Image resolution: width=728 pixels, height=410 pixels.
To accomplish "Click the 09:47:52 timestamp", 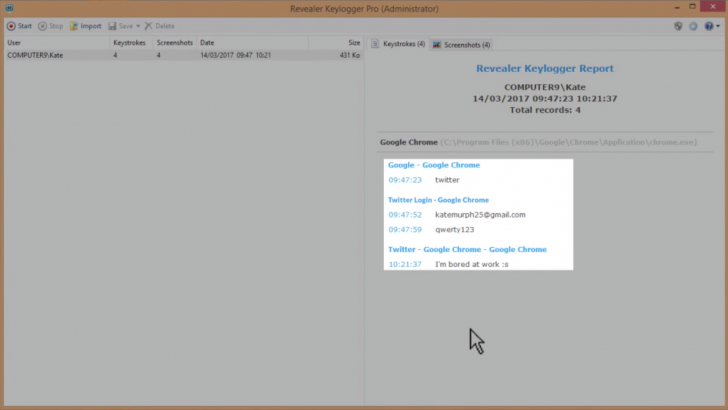I will pos(405,215).
